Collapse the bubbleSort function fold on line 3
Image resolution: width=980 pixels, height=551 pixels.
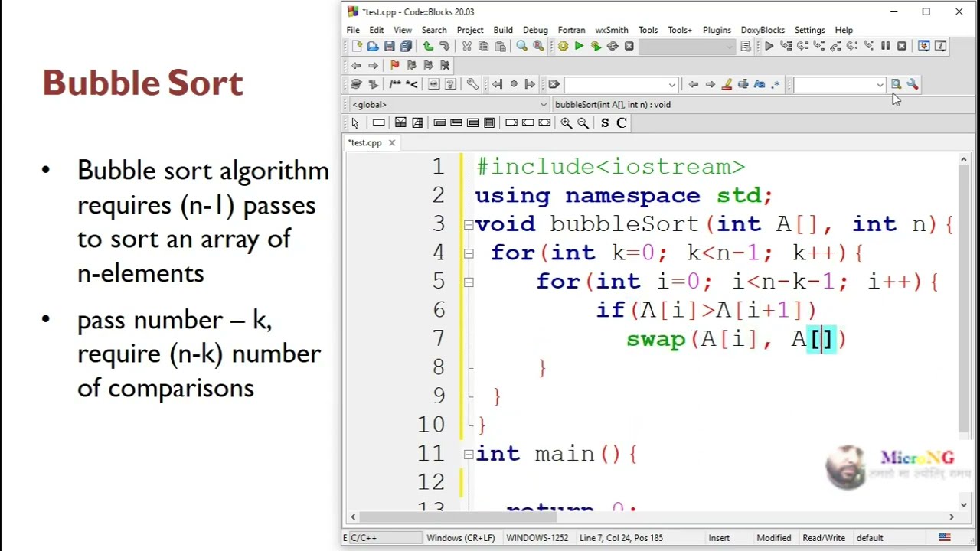pyautogui.click(x=468, y=225)
